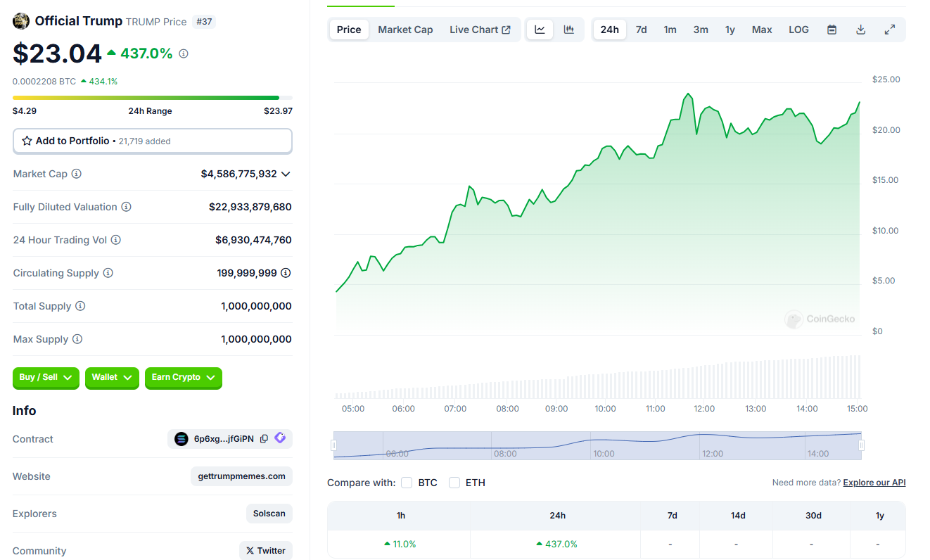Toggle LOG scale on chart

[x=798, y=30]
